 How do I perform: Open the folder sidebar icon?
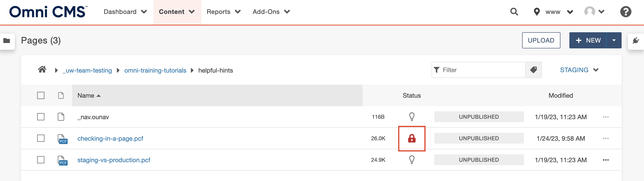(7, 41)
